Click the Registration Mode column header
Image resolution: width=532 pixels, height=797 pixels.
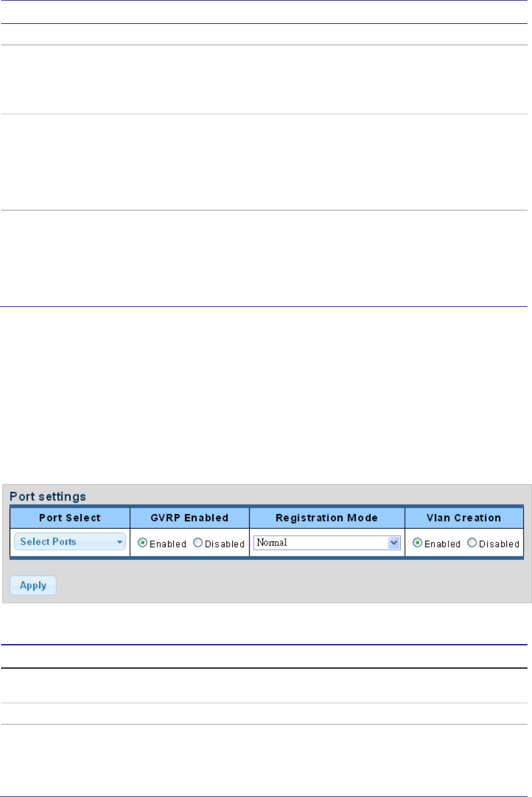327,518
